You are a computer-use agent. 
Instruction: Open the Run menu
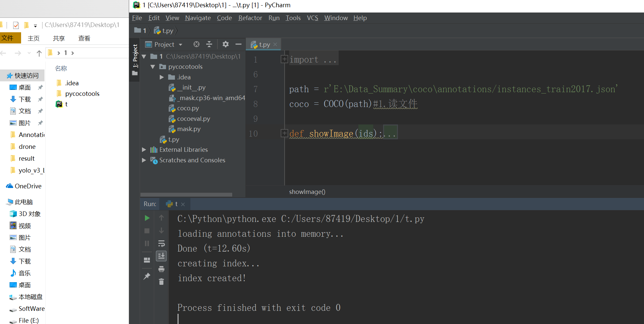(274, 18)
